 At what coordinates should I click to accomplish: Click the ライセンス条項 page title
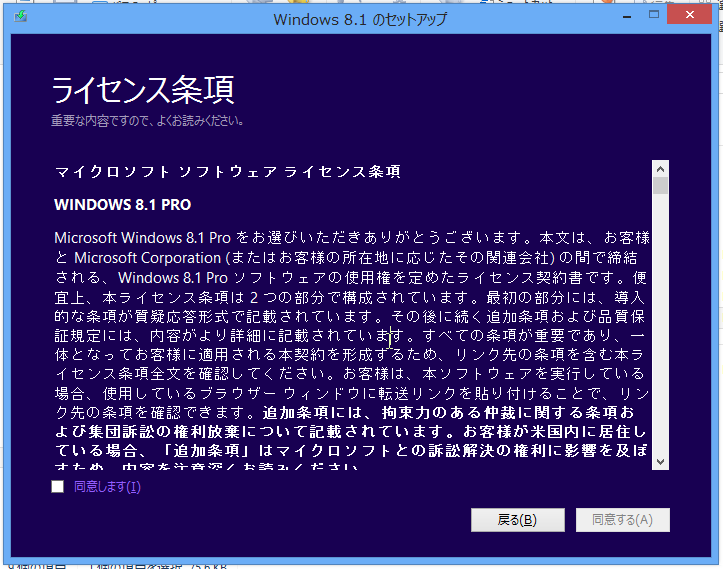click(x=143, y=89)
